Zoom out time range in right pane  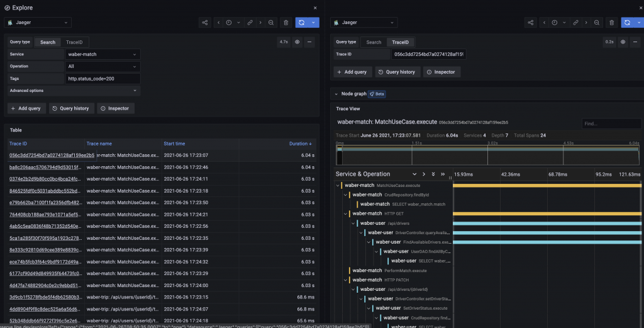pos(597,23)
